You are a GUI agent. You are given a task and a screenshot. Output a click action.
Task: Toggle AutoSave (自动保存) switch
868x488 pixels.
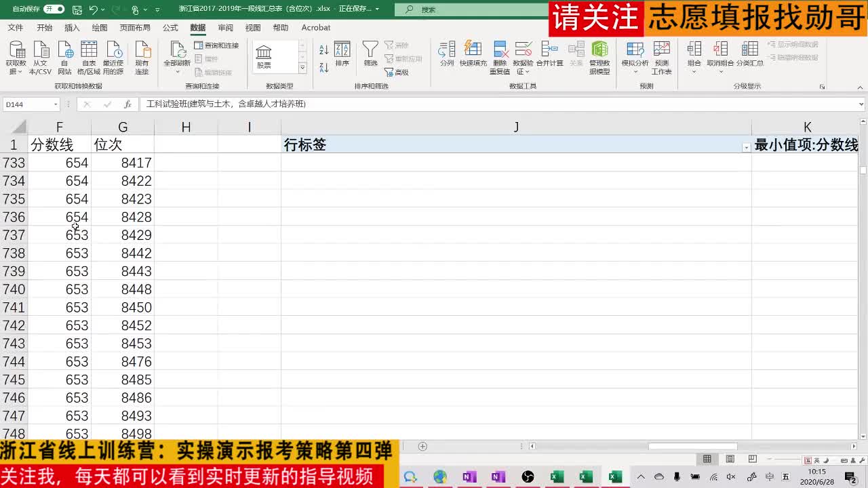[x=54, y=9]
